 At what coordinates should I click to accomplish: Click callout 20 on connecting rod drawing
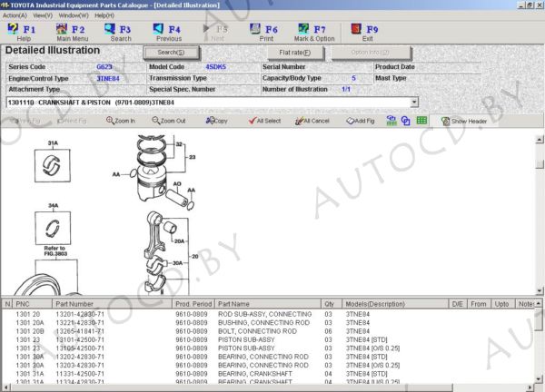click(x=195, y=256)
